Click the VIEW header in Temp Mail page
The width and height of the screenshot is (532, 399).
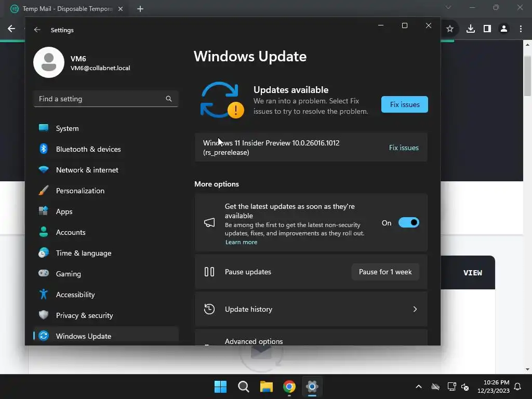click(473, 273)
